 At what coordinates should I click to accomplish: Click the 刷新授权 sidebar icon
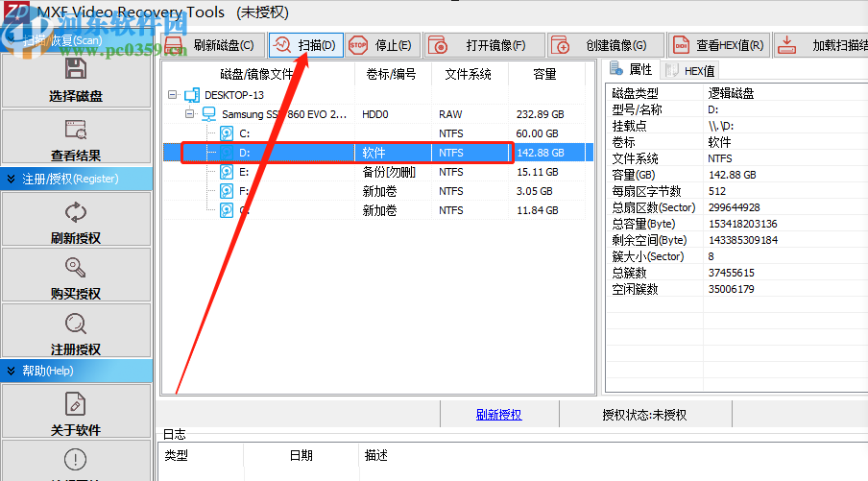coord(76,212)
